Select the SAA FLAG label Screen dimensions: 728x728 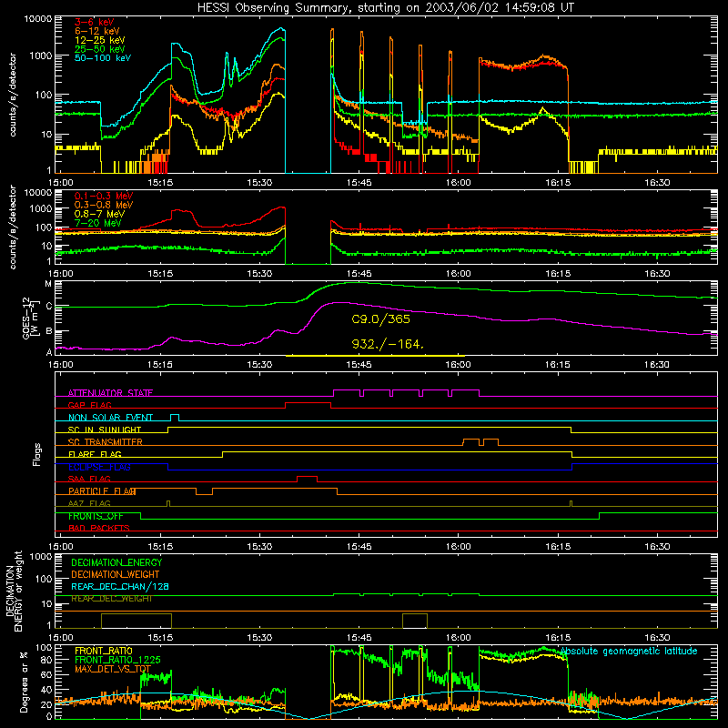click(x=89, y=479)
